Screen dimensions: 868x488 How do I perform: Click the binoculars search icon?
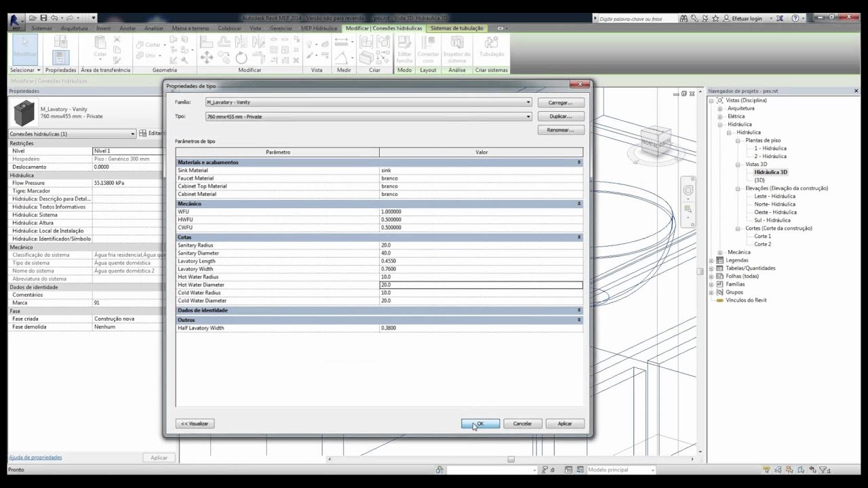683,18
